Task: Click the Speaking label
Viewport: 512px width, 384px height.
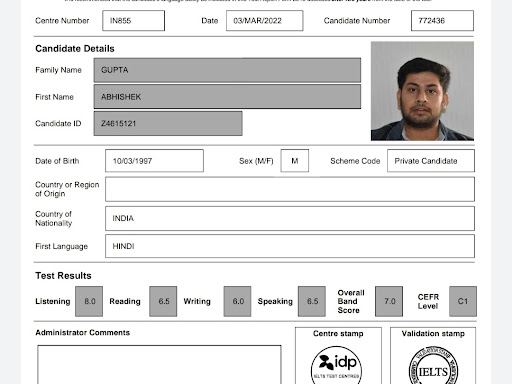Action: 275,301
